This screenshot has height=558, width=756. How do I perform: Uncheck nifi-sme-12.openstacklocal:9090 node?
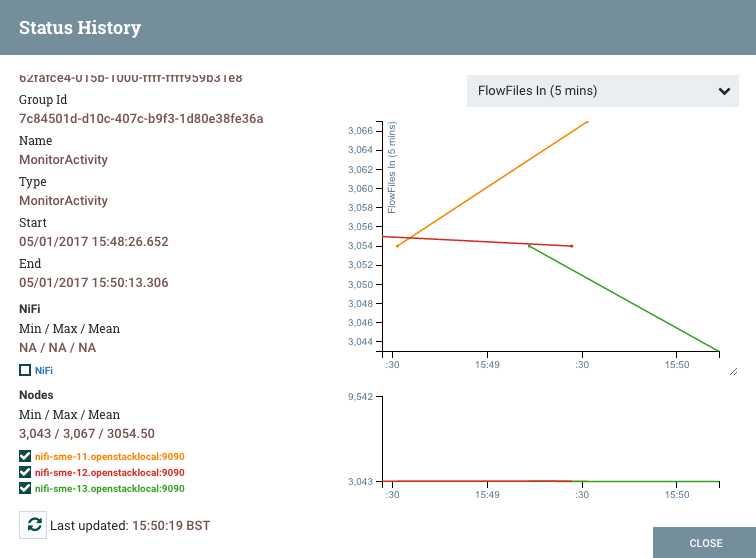coord(25,472)
